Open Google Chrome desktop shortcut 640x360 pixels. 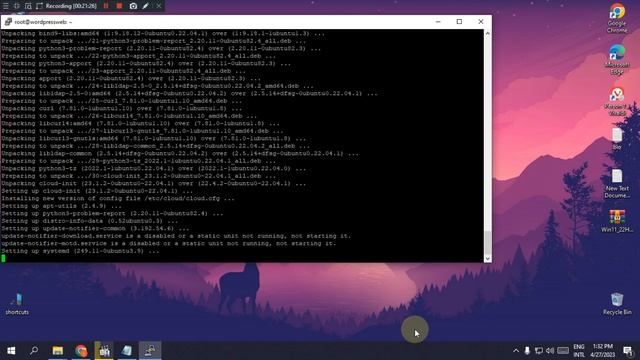point(617,18)
